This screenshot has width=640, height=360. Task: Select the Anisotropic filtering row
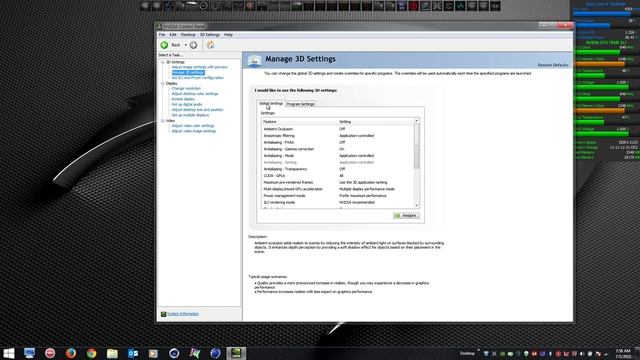(x=338, y=136)
